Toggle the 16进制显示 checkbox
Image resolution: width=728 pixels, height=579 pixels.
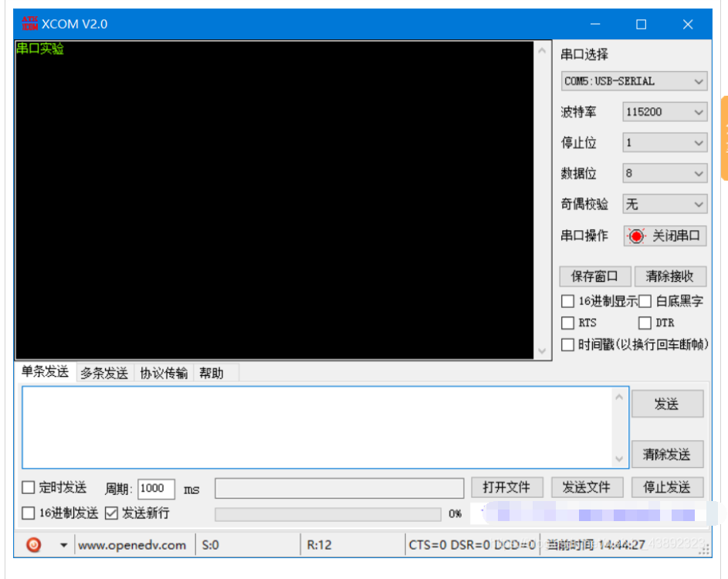click(x=567, y=301)
